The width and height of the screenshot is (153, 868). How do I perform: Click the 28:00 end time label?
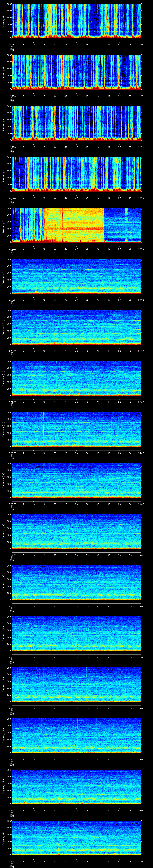click(x=141, y=708)
